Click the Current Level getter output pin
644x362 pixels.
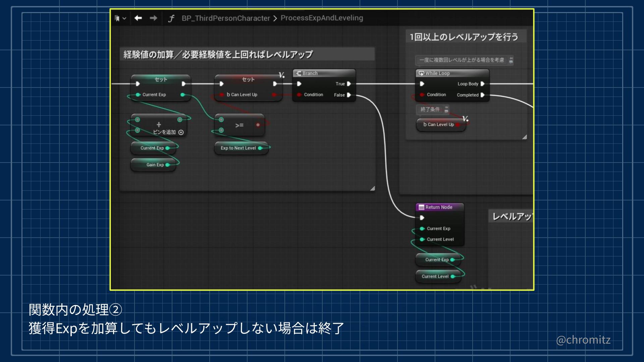click(452, 277)
